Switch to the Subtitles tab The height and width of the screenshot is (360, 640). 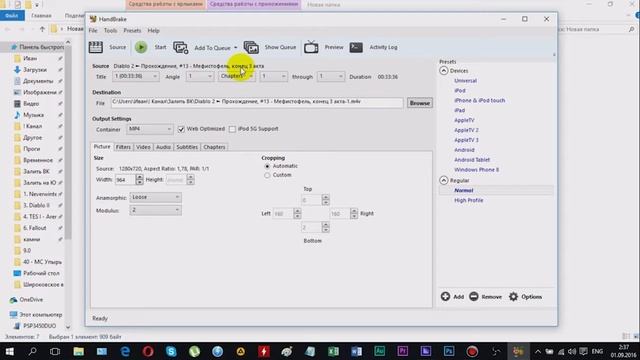click(187, 147)
